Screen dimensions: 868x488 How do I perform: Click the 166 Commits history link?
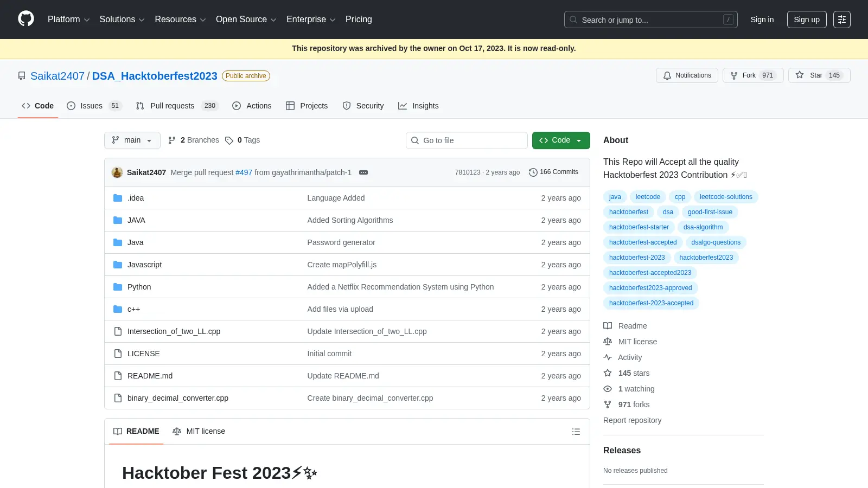[x=553, y=172]
